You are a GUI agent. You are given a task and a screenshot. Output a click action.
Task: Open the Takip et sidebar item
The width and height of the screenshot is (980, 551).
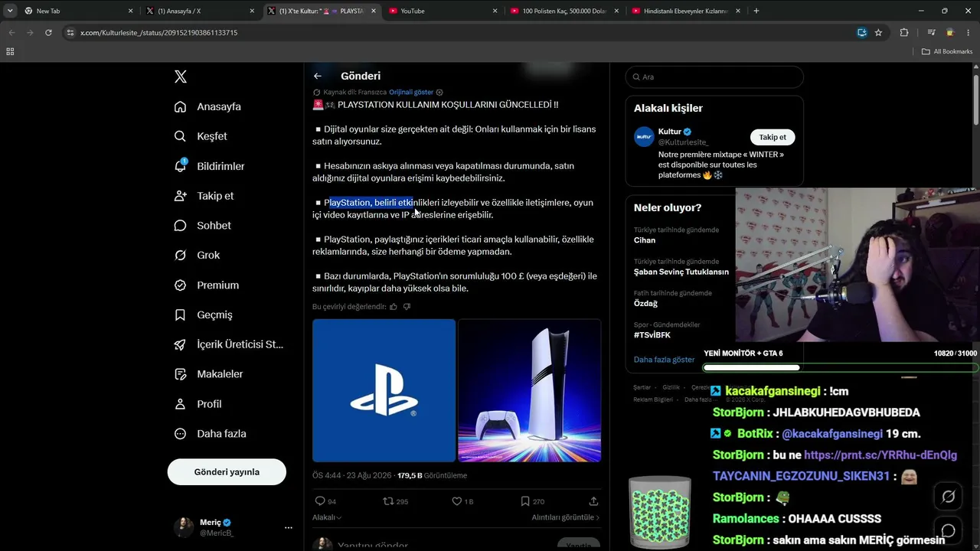tap(204, 196)
